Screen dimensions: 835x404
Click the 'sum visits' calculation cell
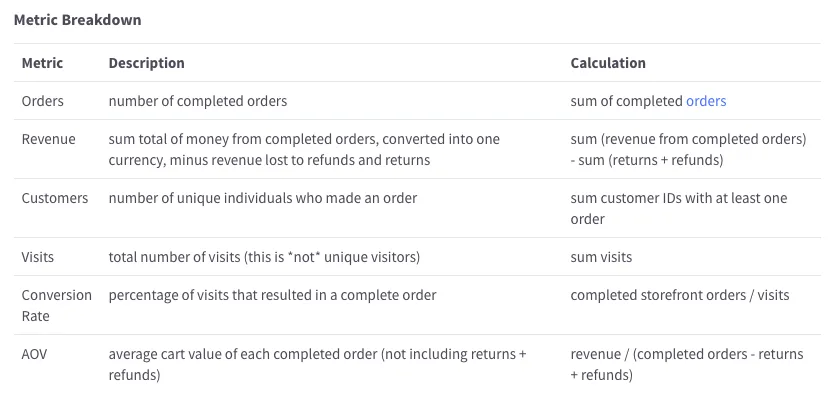(601, 257)
